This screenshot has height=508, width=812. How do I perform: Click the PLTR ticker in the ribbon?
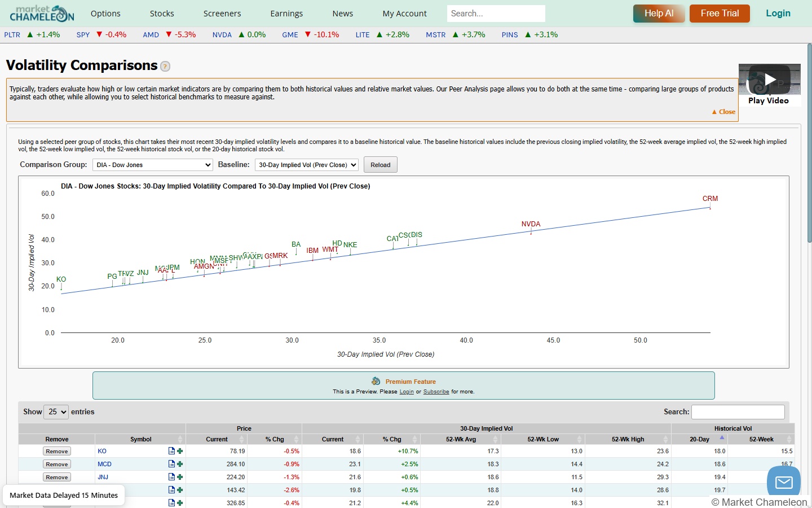(x=12, y=35)
